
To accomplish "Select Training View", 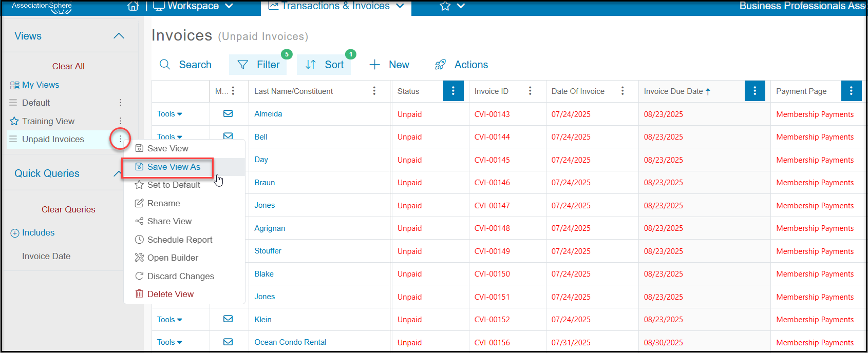I will point(48,121).
